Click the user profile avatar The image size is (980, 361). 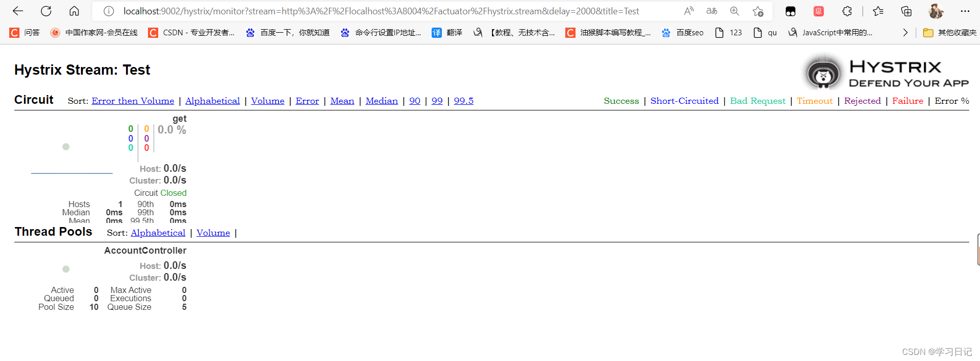coord(936,11)
